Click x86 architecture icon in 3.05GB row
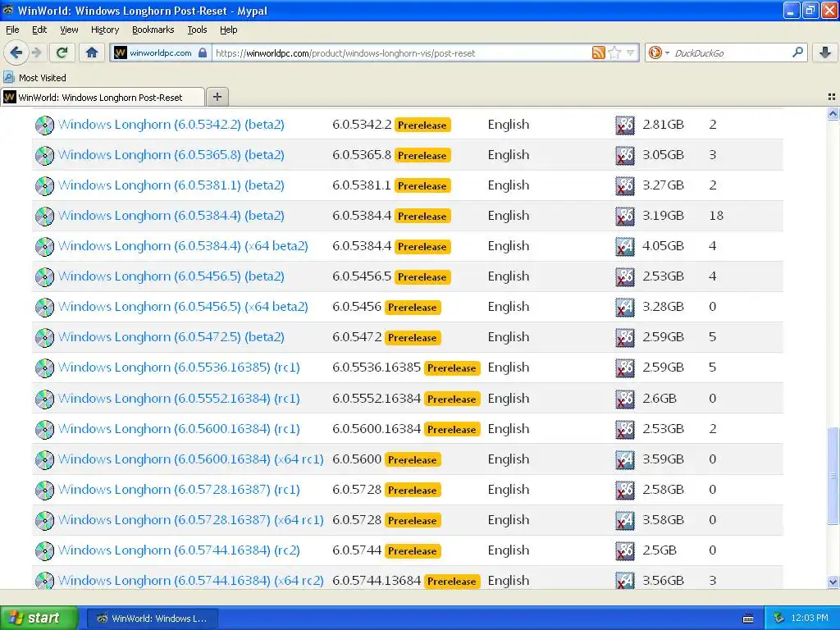The image size is (840, 630). [x=625, y=155]
